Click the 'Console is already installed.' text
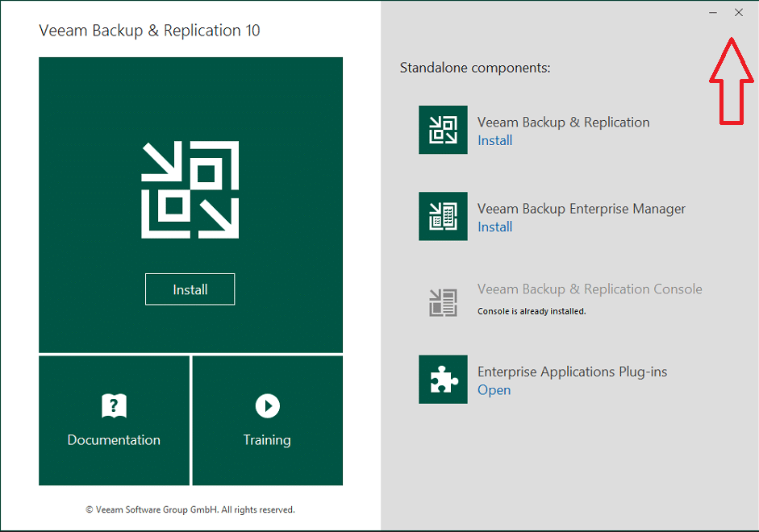 [532, 311]
